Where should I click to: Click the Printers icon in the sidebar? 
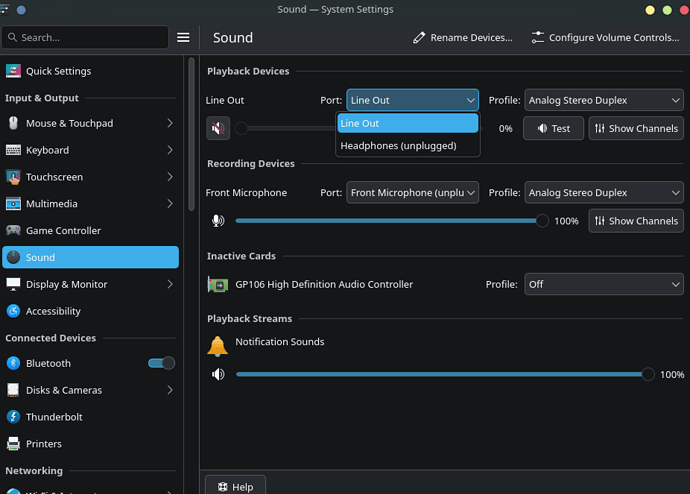pos(14,444)
